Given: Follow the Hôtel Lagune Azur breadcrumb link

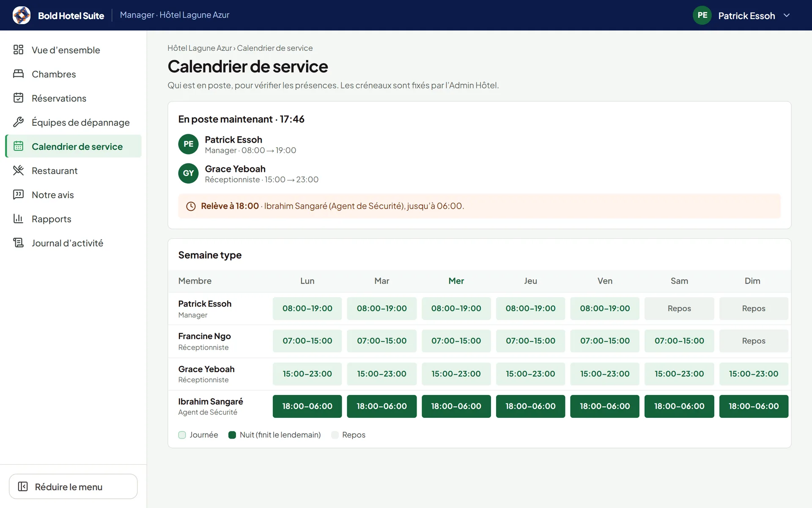Looking at the screenshot, I should coord(200,48).
